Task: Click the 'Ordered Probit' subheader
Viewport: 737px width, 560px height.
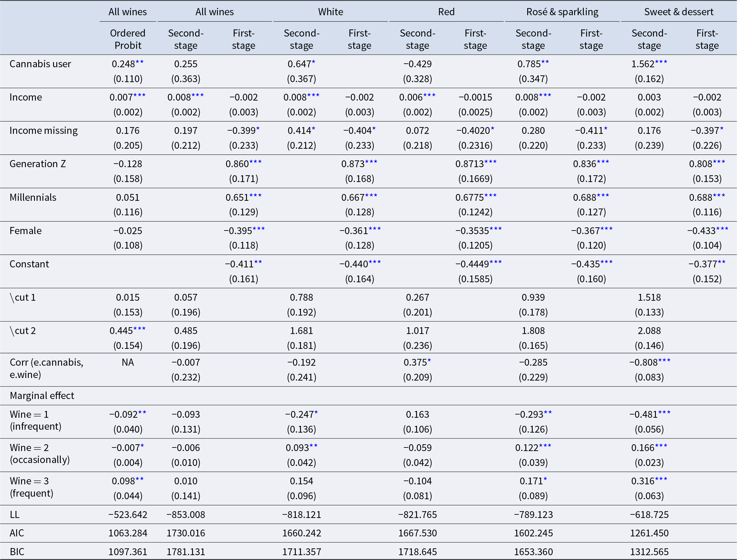Action: [x=128, y=39]
